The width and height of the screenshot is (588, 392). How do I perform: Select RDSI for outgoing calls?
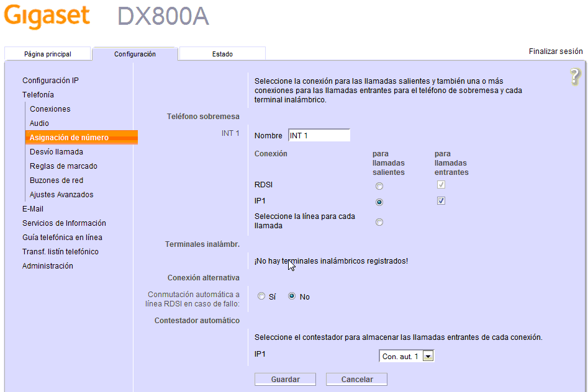coord(379,186)
